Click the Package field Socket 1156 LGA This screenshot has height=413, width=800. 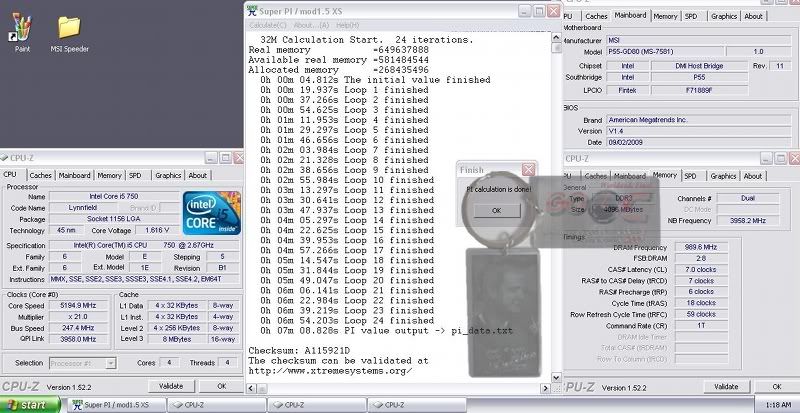pyautogui.click(x=114, y=219)
